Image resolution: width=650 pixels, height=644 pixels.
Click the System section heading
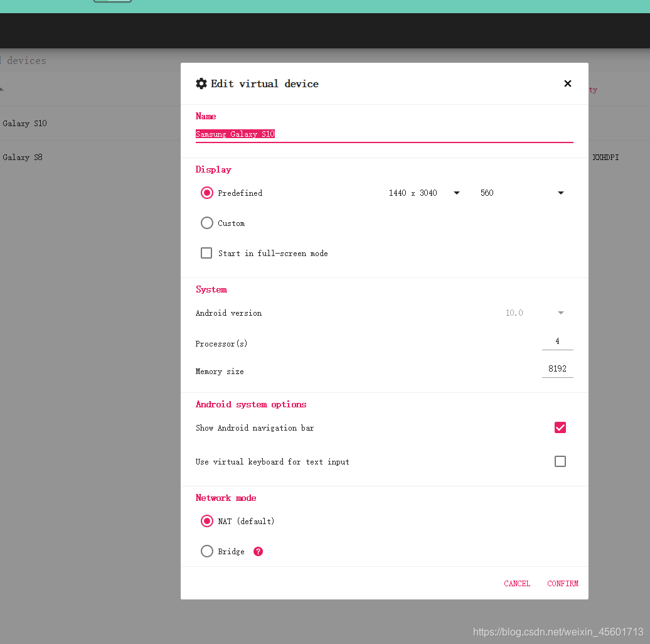coord(211,289)
